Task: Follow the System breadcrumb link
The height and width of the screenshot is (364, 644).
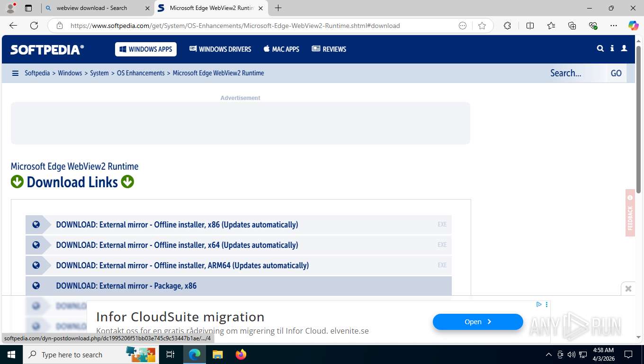Action: click(99, 73)
